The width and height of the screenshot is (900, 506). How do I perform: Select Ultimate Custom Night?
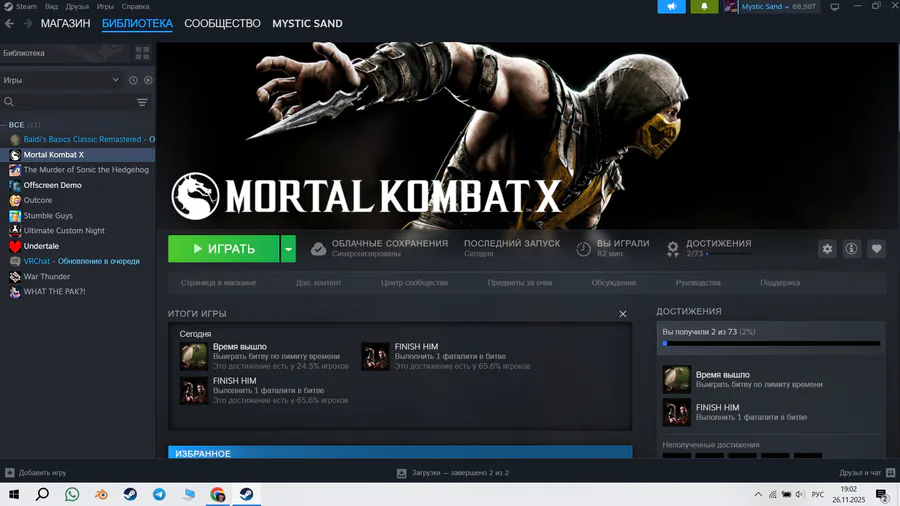(x=77, y=231)
